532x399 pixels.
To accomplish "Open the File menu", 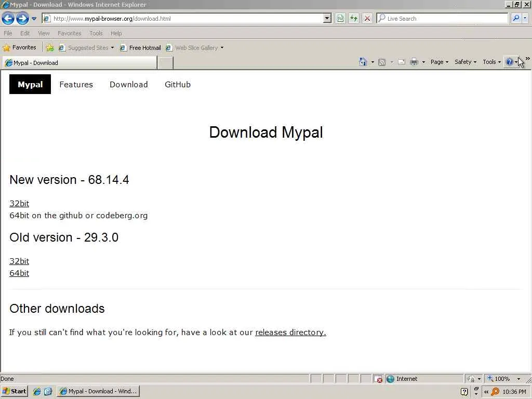I will click(8, 33).
